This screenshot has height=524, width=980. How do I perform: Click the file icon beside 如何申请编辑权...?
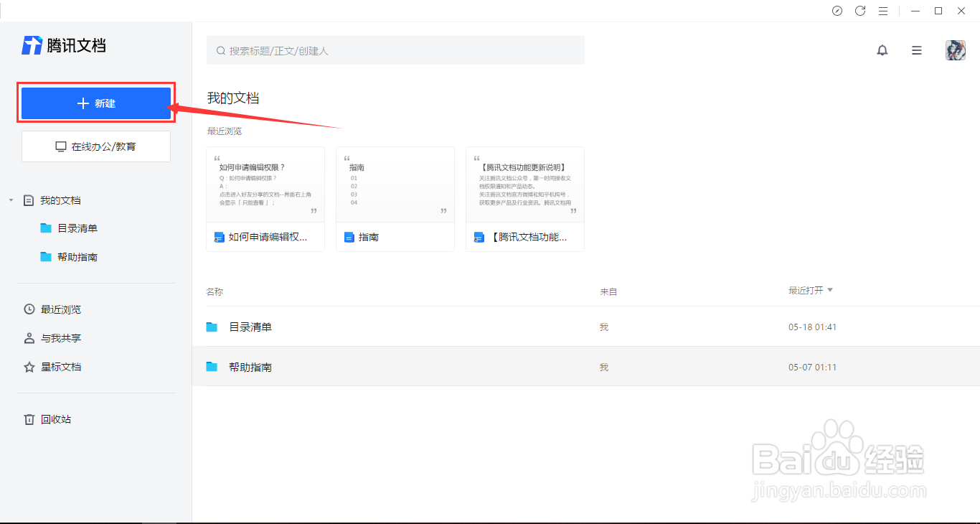click(220, 237)
